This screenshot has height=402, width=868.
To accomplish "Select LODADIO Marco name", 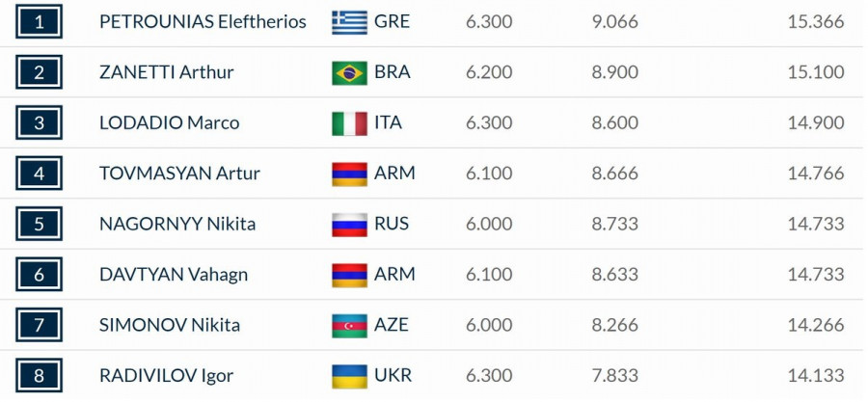I will point(170,123).
